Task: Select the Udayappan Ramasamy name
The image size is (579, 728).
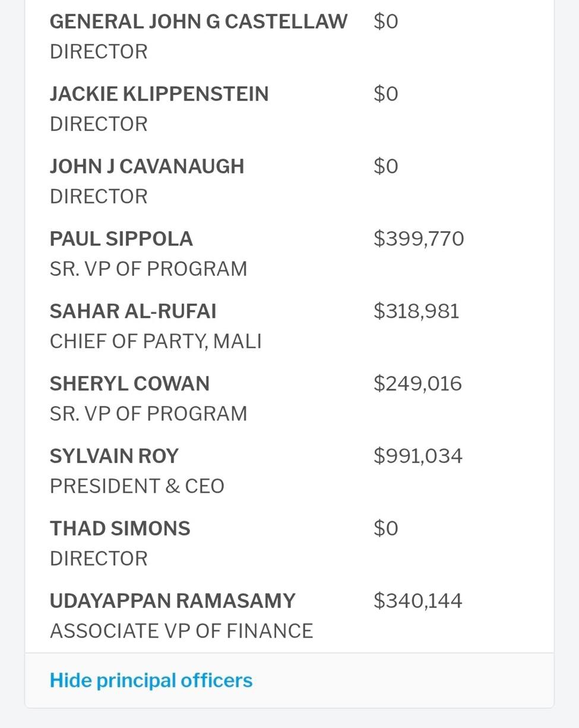Action: [172, 601]
